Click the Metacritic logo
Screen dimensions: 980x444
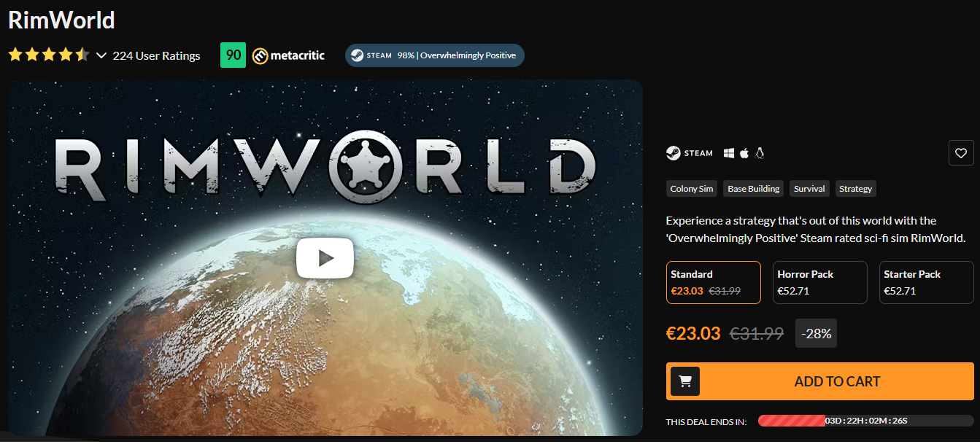point(288,55)
